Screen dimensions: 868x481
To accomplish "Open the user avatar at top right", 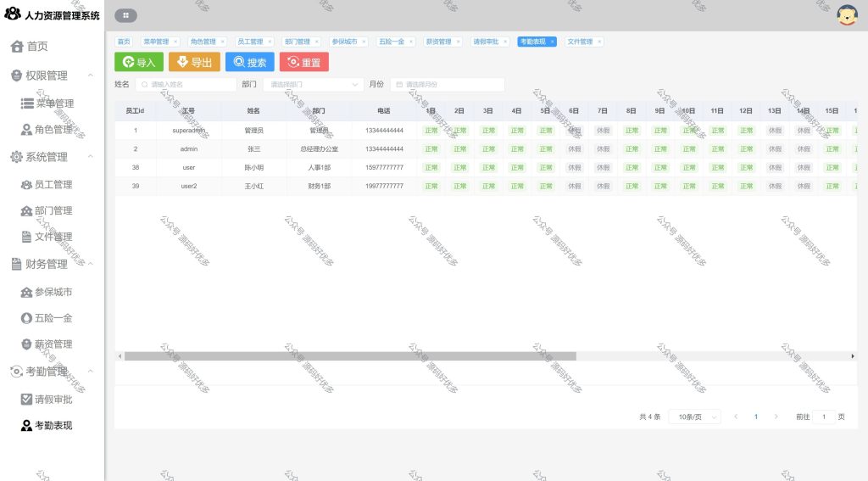I will (x=847, y=15).
